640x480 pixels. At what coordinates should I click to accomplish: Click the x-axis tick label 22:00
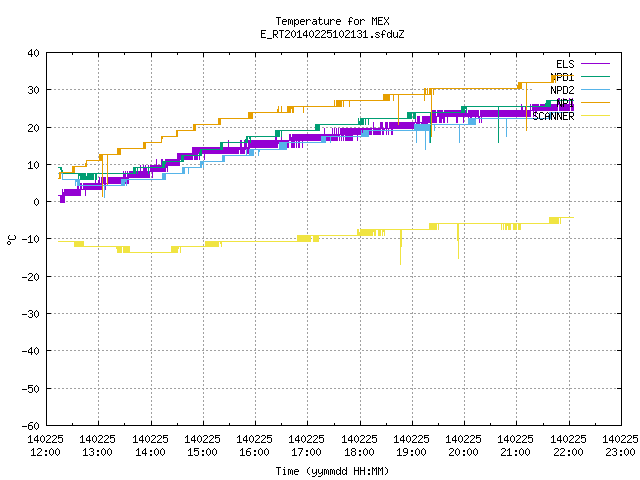click(x=568, y=452)
